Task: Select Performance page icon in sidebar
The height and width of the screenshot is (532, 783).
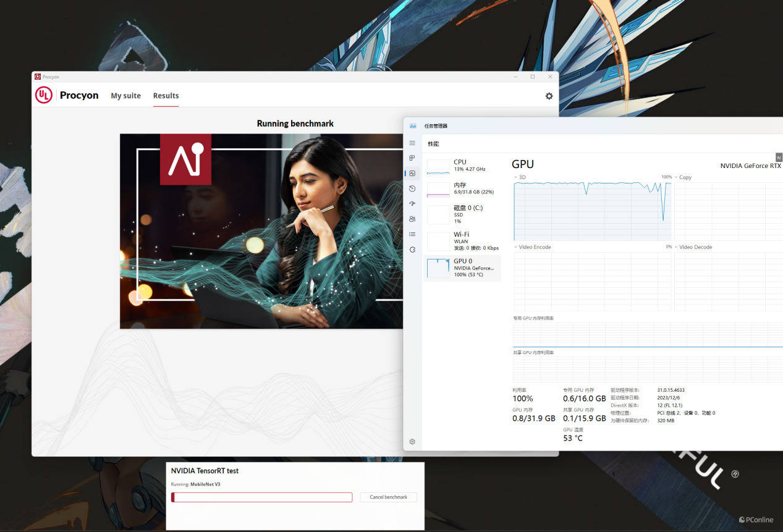Action: (x=412, y=174)
